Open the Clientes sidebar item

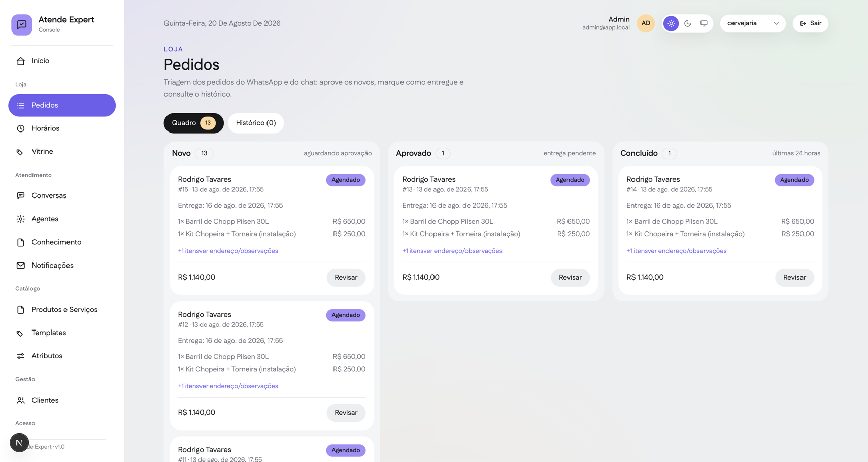[x=62, y=401]
